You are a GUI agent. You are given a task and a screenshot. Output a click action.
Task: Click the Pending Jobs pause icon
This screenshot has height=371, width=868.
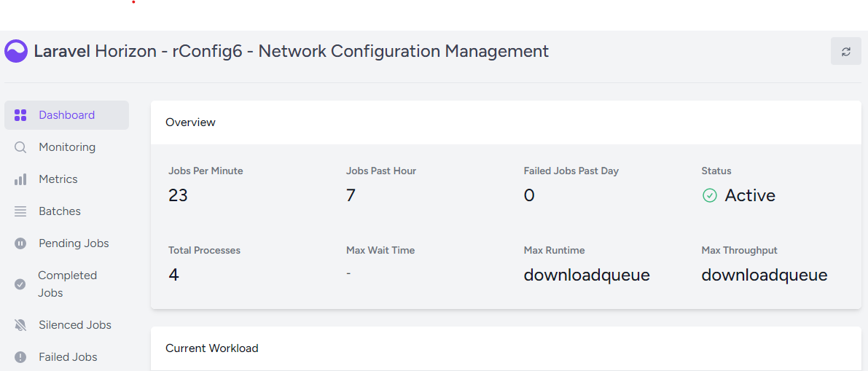[x=20, y=243]
